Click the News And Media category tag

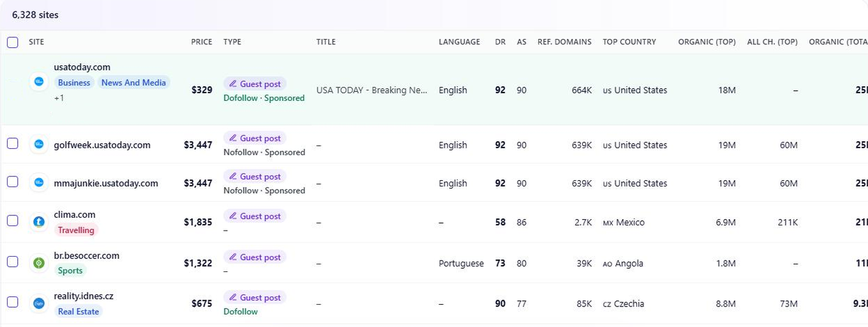click(133, 82)
